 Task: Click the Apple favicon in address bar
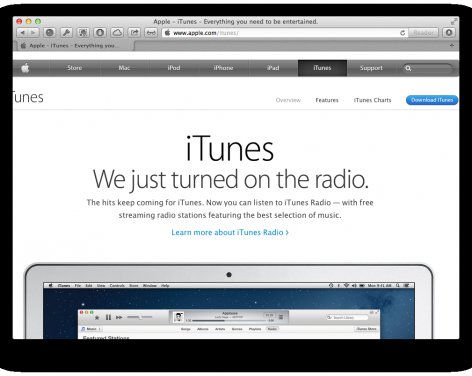point(167,33)
